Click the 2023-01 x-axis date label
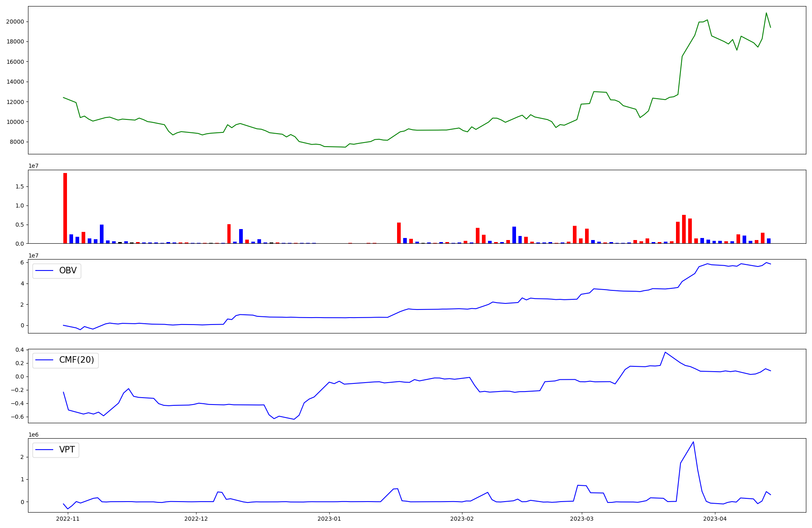Image resolution: width=812 pixels, height=528 pixels. click(329, 519)
